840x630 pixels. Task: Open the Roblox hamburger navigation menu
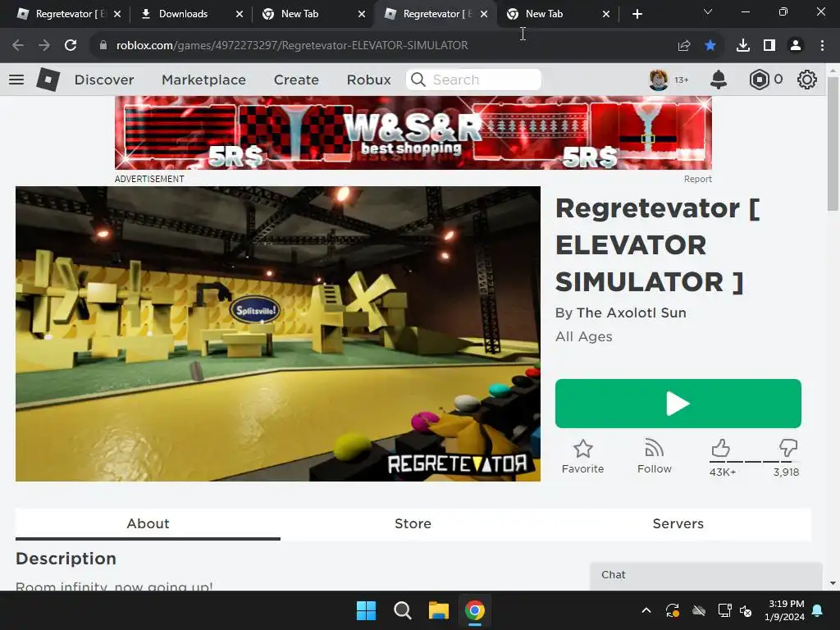[16, 80]
